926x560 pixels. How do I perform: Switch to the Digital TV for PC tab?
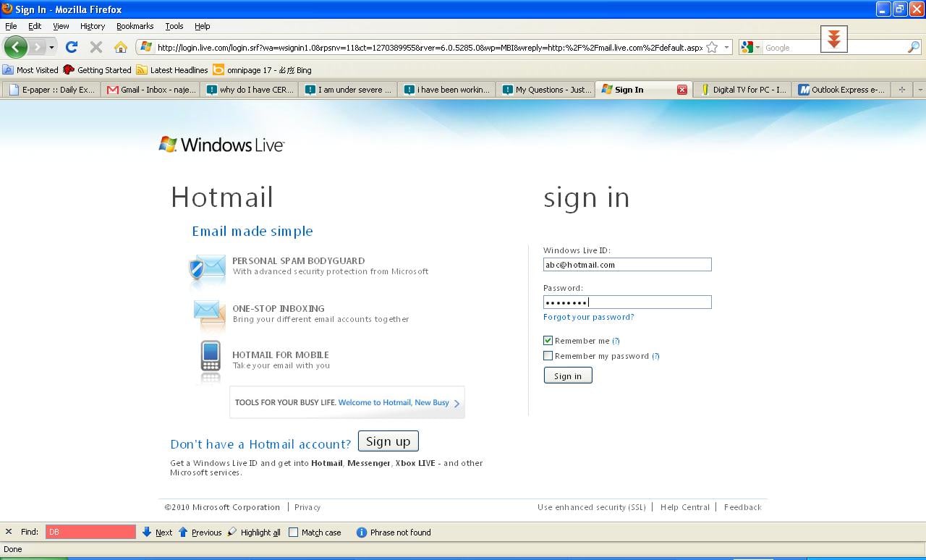(x=743, y=90)
